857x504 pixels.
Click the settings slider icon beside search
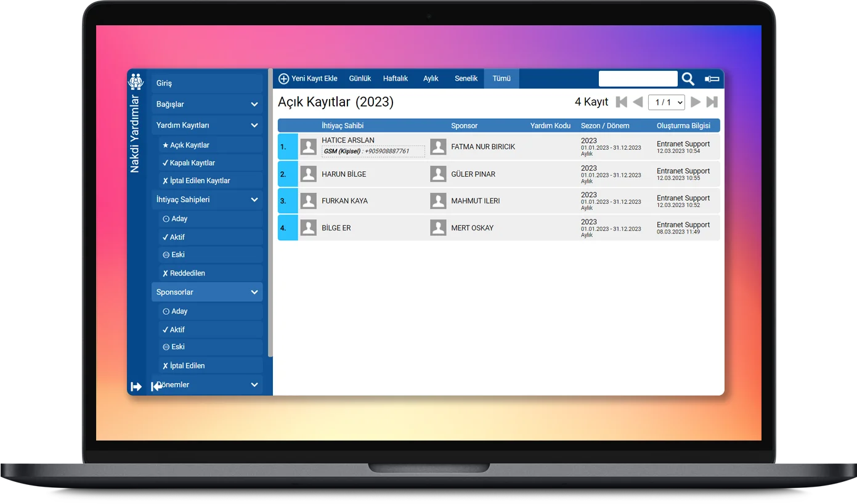point(712,79)
